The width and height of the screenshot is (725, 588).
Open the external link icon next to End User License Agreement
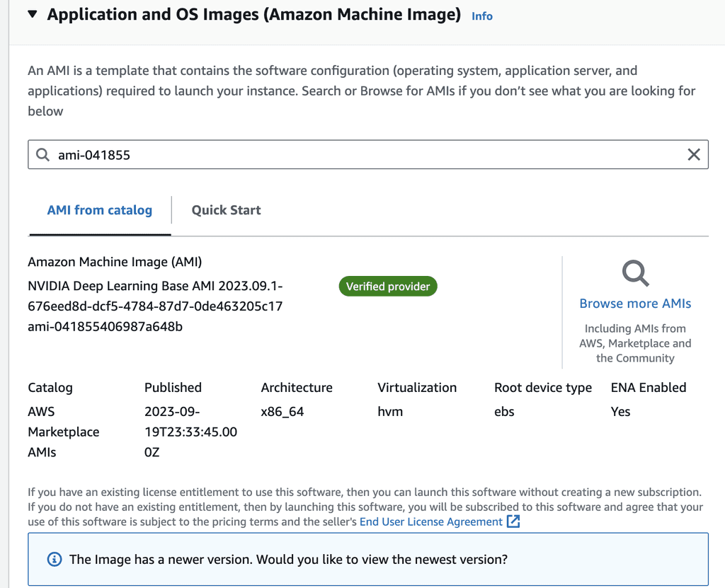[x=512, y=521]
